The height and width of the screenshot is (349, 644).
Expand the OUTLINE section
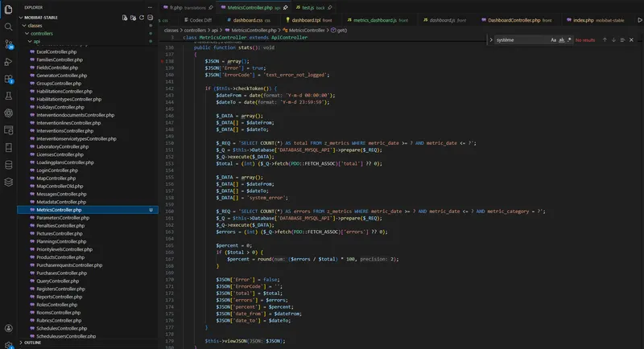31,343
